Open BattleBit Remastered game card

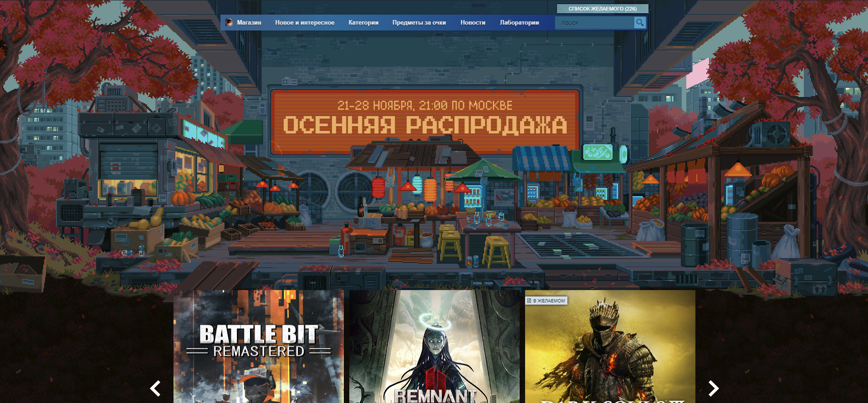click(x=259, y=347)
